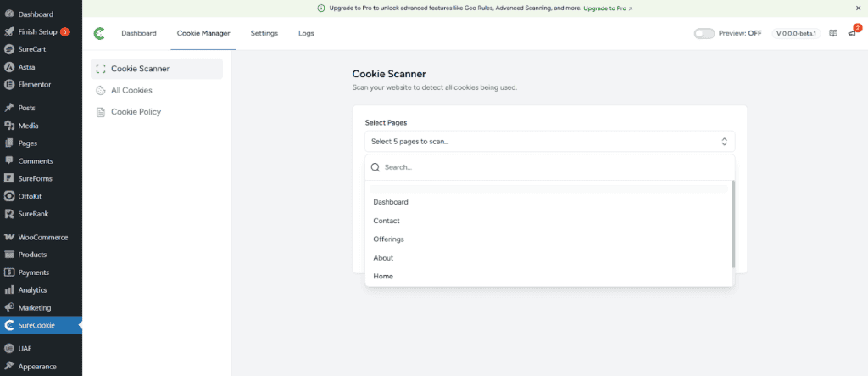Click the Upgrade to Pro link
The height and width of the screenshot is (376, 868).
[608, 8]
